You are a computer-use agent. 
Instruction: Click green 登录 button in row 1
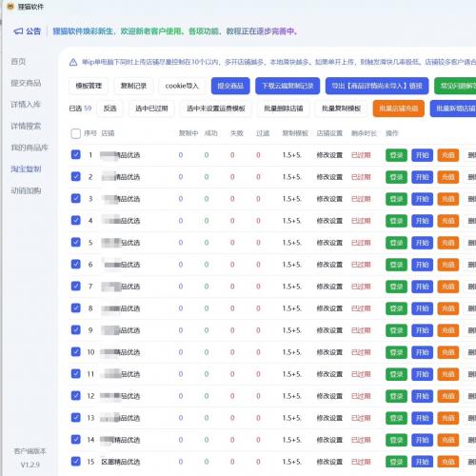point(396,155)
